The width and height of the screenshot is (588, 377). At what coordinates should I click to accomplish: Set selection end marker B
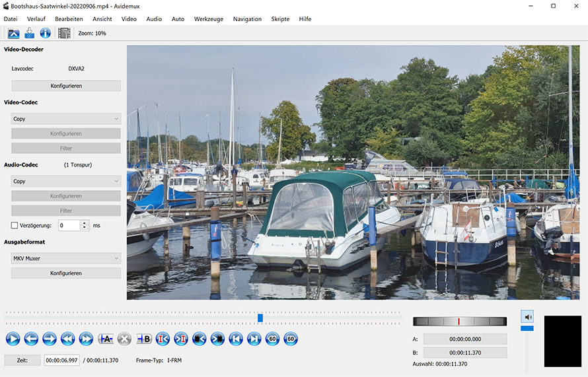[x=143, y=339]
